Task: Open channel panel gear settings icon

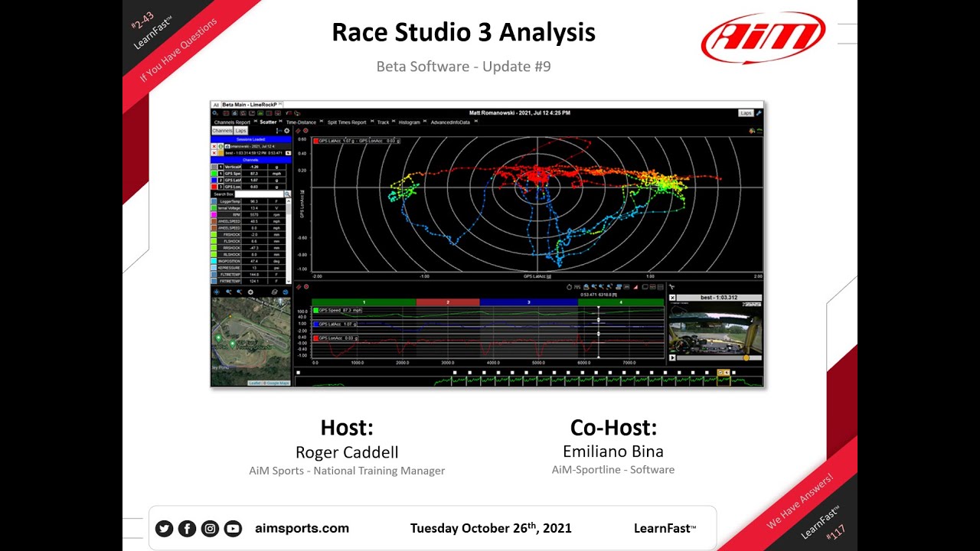Action: (286, 131)
